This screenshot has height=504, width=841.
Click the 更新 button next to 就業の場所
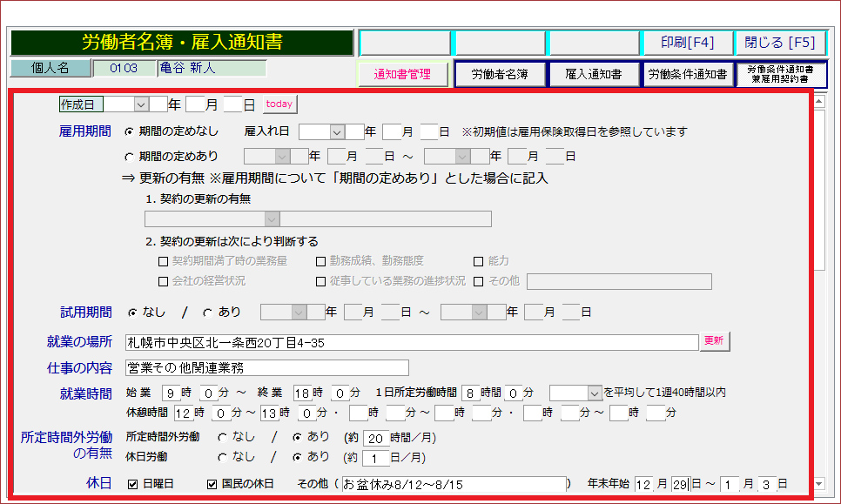click(x=713, y=341)
